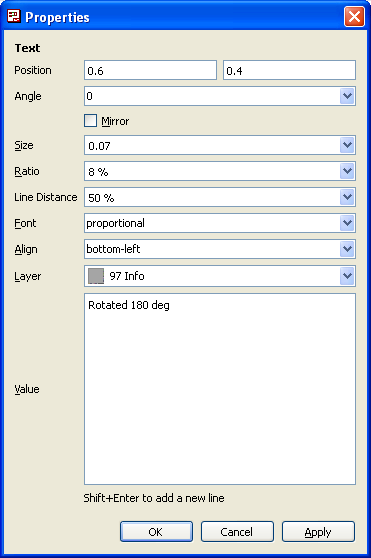This screenshot has width=371, height=558.
Task: Click the Size field showing 0.07
Action: tap(212, 145)
